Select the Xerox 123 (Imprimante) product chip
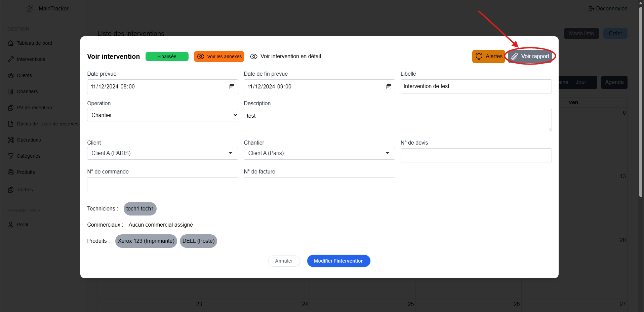 click(x=146, y=241)
